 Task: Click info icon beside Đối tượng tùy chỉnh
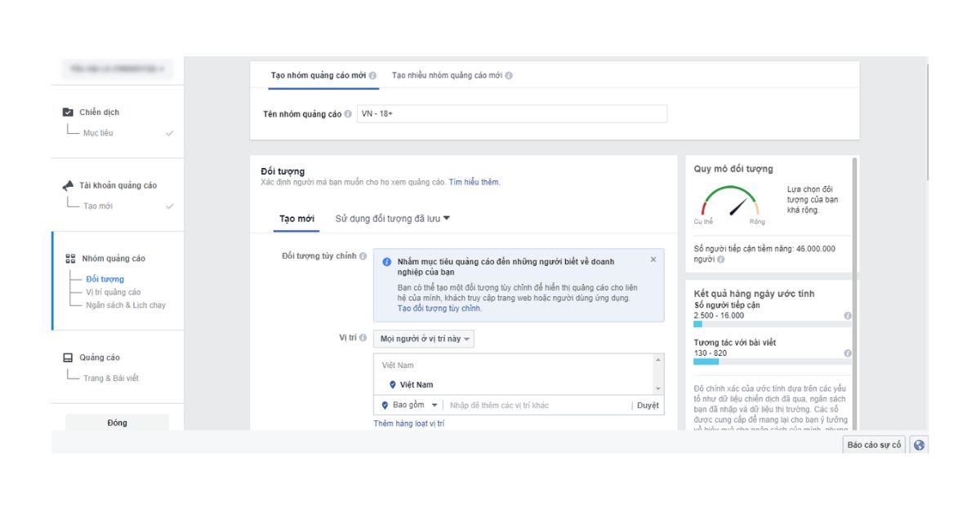[x=363, y=256]
